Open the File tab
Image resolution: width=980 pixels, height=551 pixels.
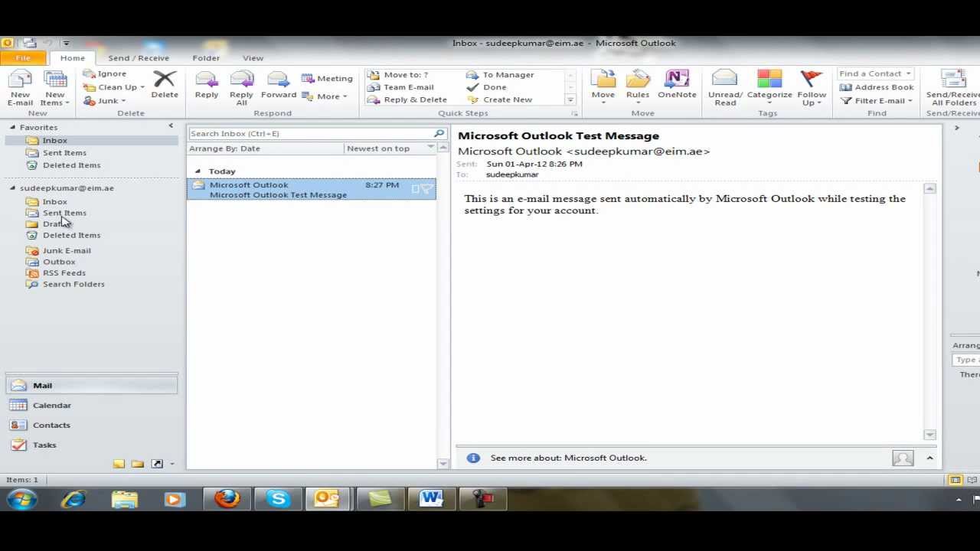[23, 58]
